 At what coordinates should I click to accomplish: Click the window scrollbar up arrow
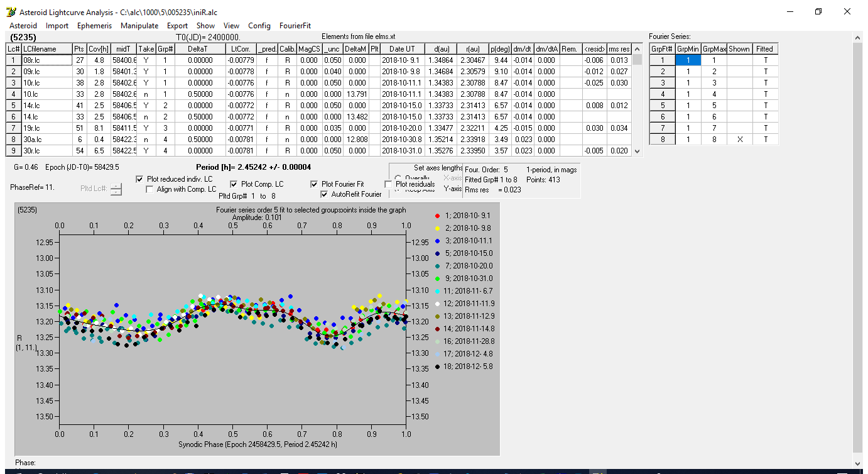858,38
